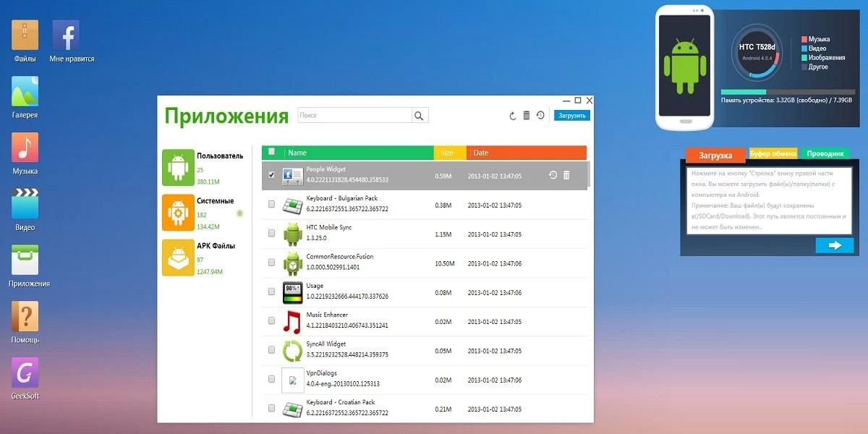Click the Видео legend color swatch
Image resolution: width=868 pixels, height=434 pixels.
coord(804,48)
